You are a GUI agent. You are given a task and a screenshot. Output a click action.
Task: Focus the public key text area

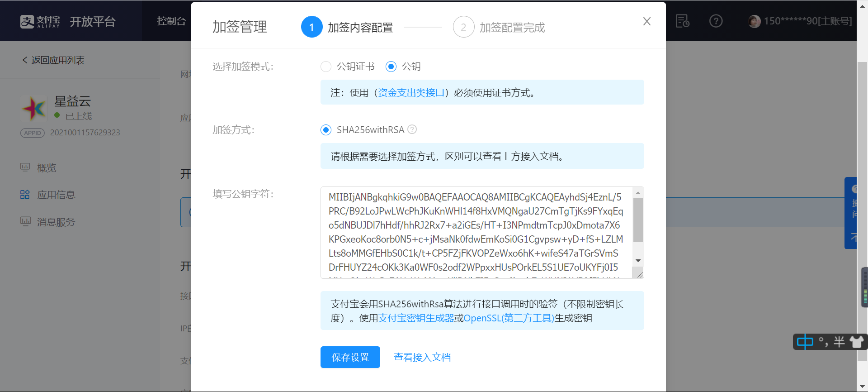476,232
